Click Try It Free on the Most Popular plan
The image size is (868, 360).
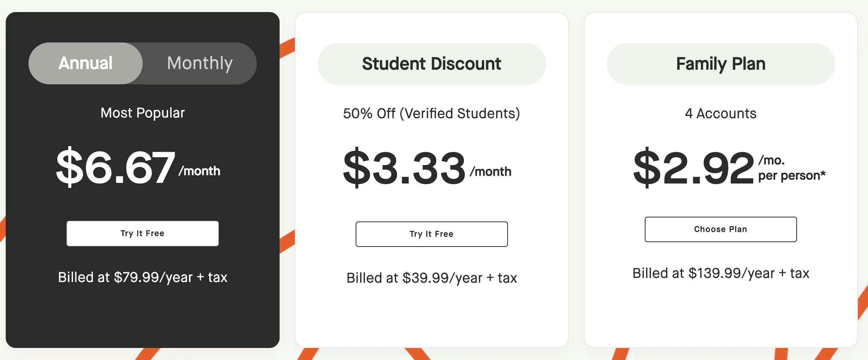click(x=142, y=233)
